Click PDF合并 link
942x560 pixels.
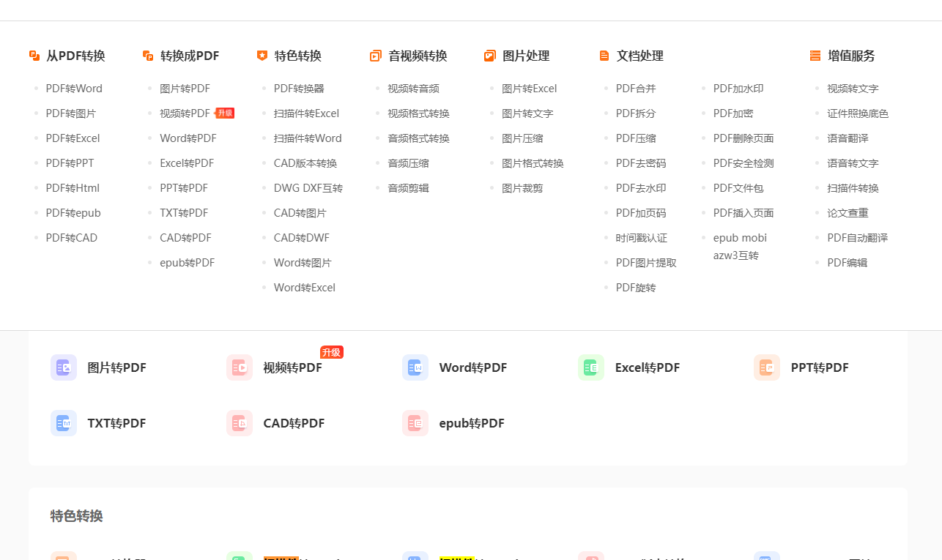pos(636,89)
